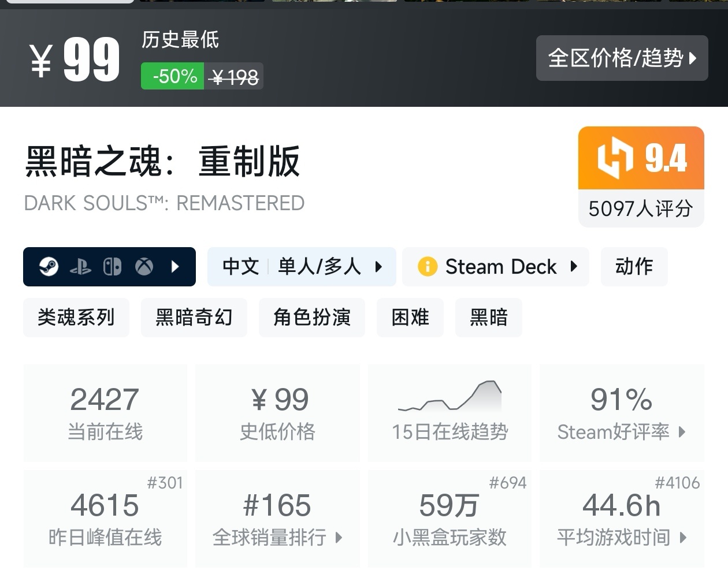The width and height of the screenshot is (728, 578).
Task: Click the 5097人评分 rating count
Action: pyautogui.click(x=641, y=208)
